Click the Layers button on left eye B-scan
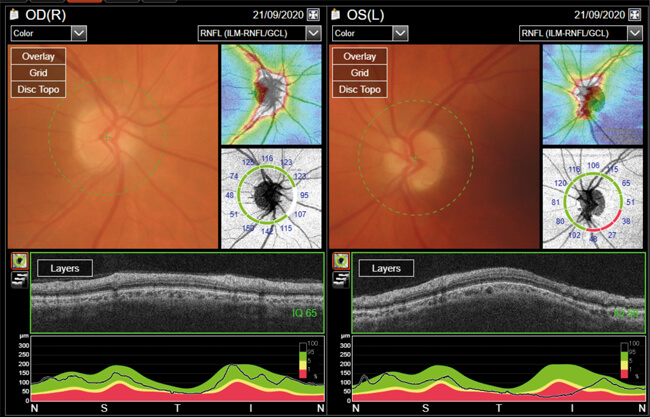The height and width of the screenshot is (418, 650). pyautogui.click(x=387, y=268)
